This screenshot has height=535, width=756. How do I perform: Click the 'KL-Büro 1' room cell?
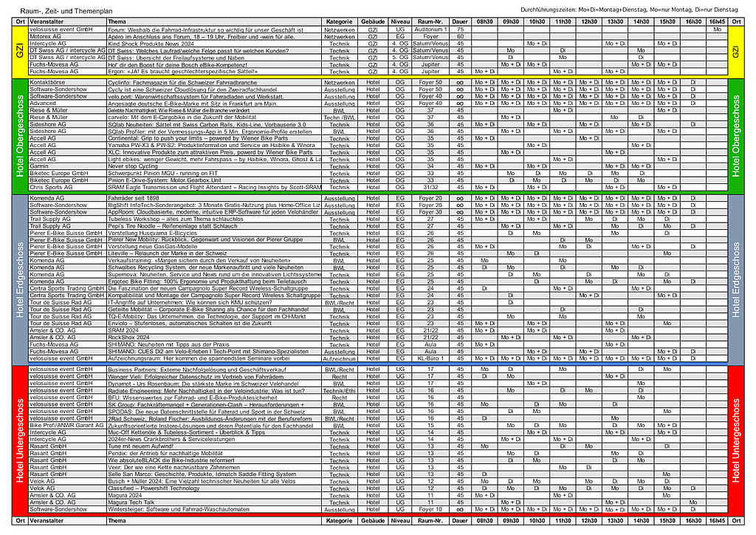click(x=430, y=358)
